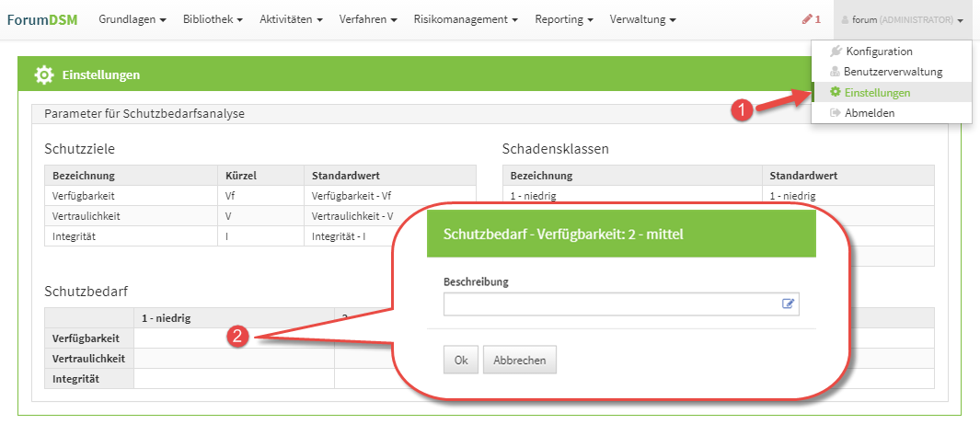Click Schutzbedarf cell Verfügbarkeit / 1 - niedrig
The height and width of the screenshot is (424, 980).
pos(235,338)
